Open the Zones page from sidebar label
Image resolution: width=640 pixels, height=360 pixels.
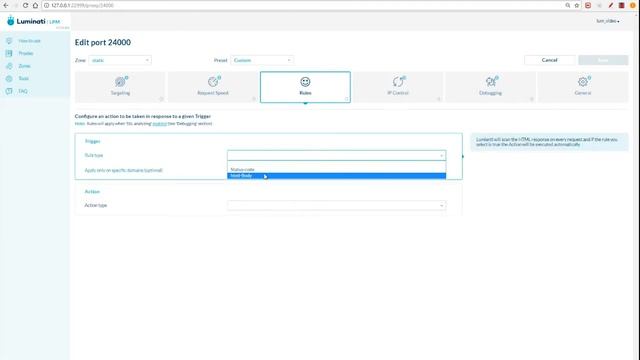tap(24, 66)
